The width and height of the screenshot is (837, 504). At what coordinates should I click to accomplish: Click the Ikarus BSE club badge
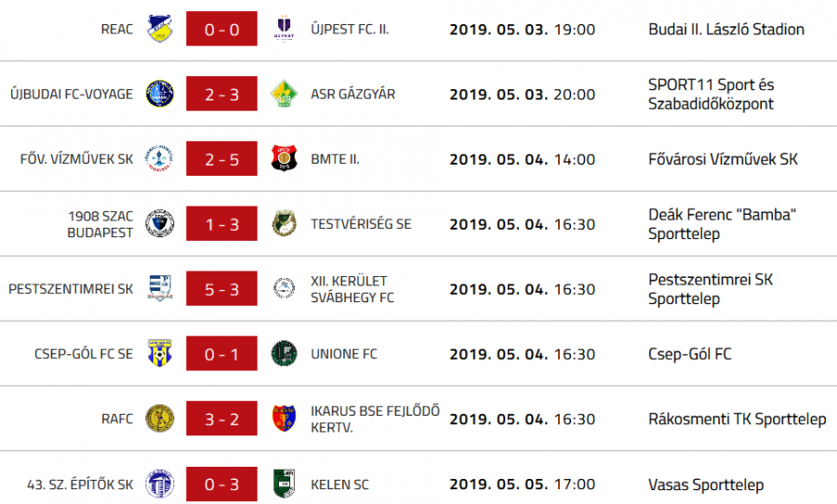(284, 419)
